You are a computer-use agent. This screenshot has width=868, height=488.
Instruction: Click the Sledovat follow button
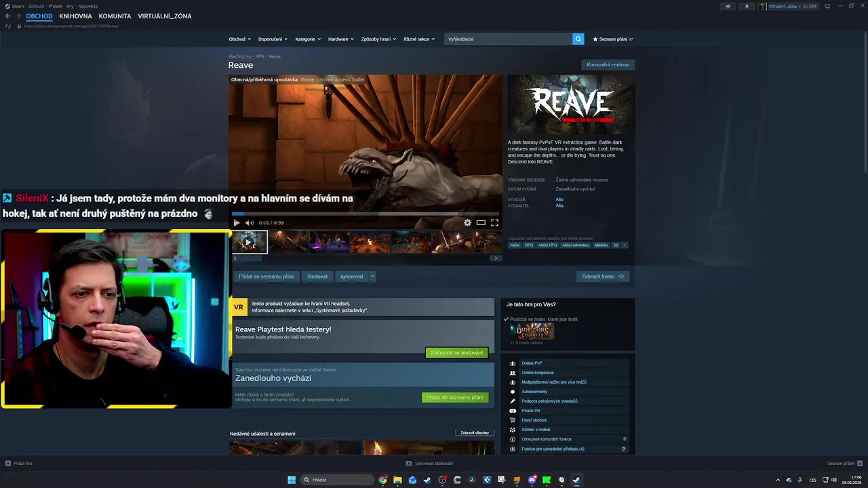pos(317,277)
